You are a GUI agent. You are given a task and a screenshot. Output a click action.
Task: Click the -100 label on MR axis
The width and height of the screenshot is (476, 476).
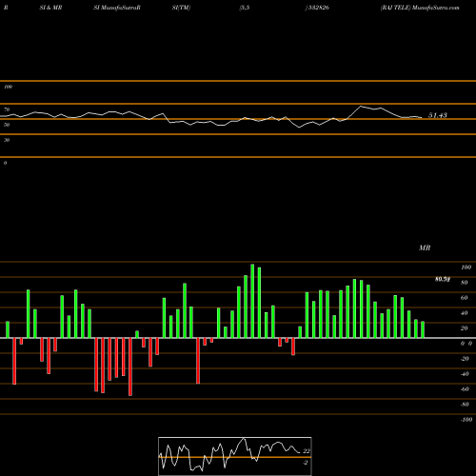coord(466,420)
